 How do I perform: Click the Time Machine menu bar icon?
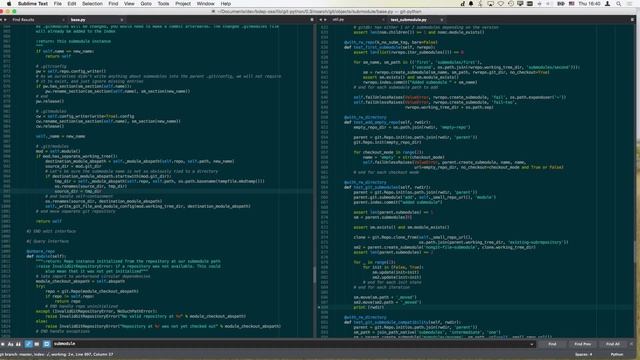click(511, 3)
